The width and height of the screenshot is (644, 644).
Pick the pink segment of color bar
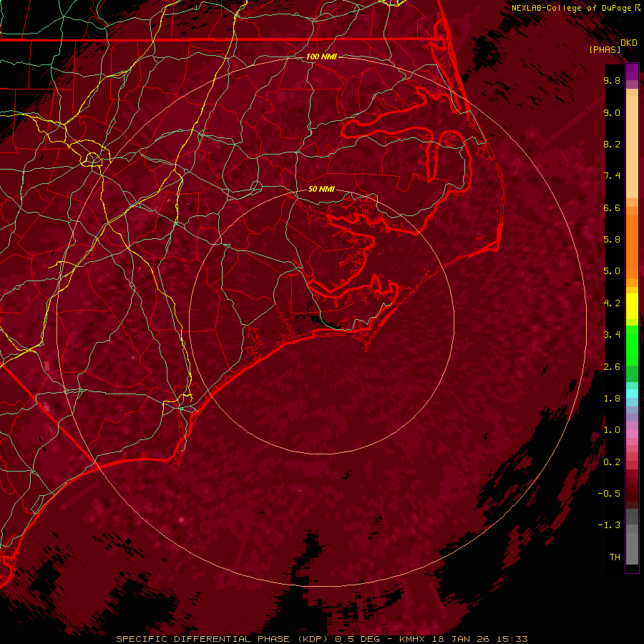click(632, 434)
